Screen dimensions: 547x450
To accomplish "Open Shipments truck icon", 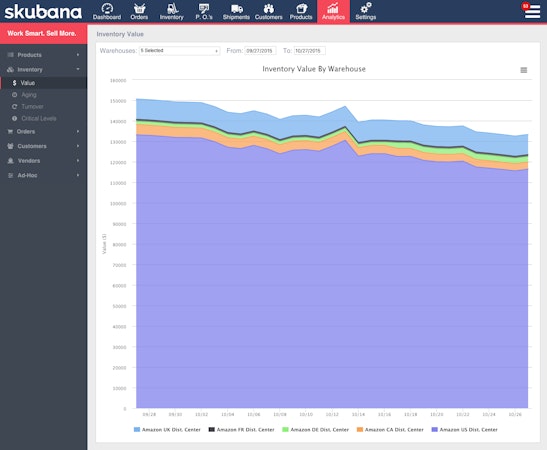I will (x=237, y=8).
